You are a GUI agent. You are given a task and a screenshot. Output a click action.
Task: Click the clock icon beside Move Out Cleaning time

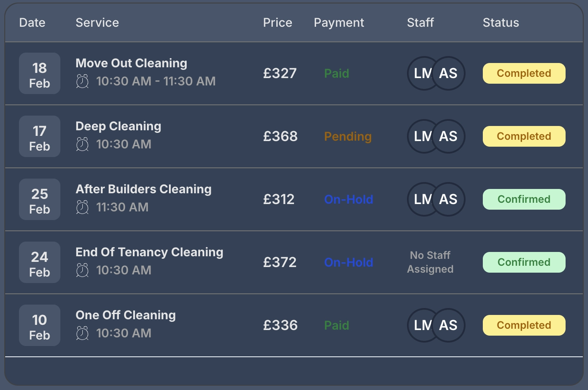82,81
